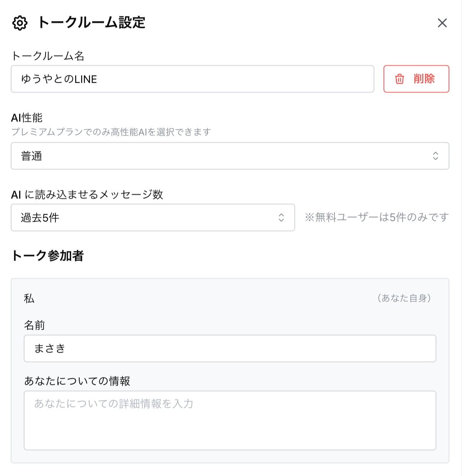Click the trash icon inside the 削除 button
Image resolution: width=462 pixels, height=476 pixels.
pyautogui.click(x=399, y=79)
